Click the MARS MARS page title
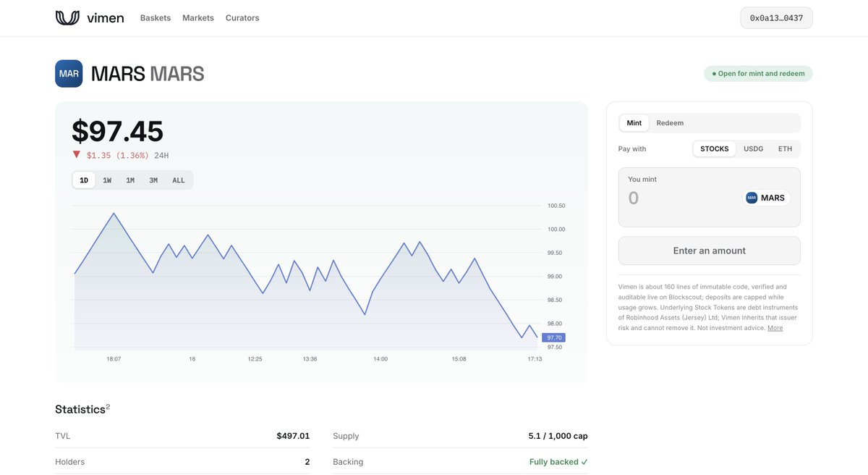868x475 pixels. coord(148,74)
